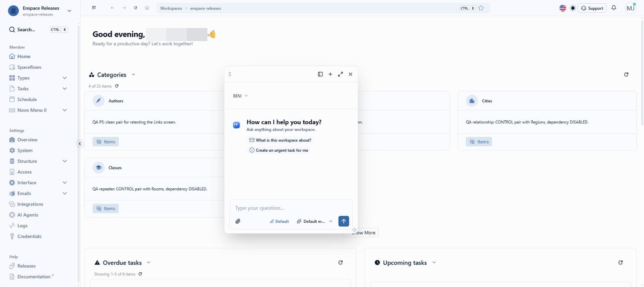Open Items for the Cities category

(x=479, y=141)
